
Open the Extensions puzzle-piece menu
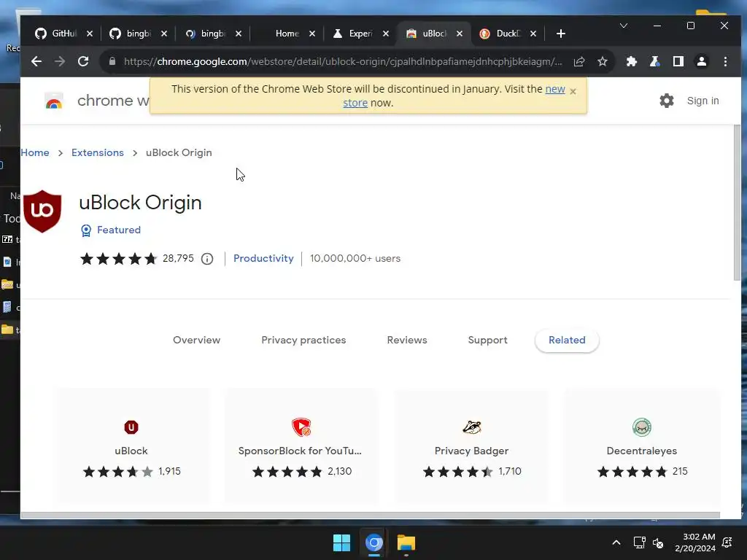pos(632,61)
